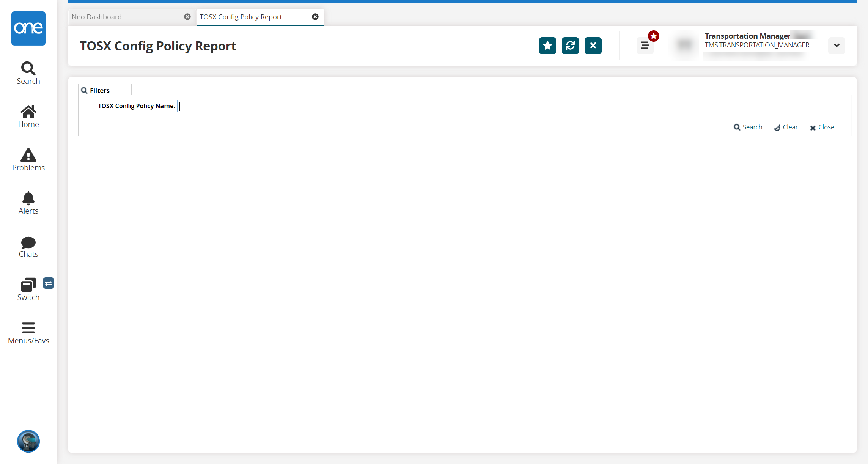
Task: Click the Clear filter link
Action: (790, 127)
